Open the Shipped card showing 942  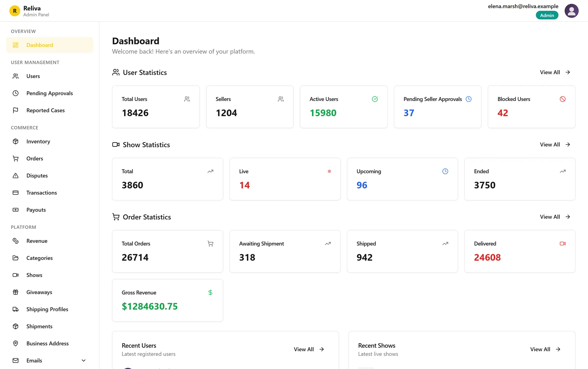click(x=402, y=251)
